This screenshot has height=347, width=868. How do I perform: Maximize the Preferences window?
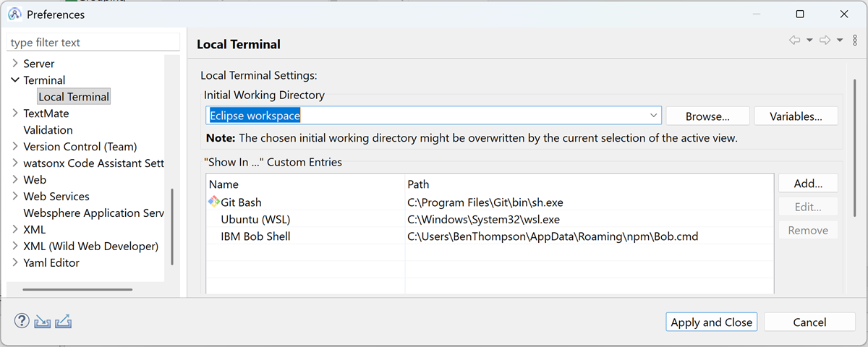tap(799, 14)
